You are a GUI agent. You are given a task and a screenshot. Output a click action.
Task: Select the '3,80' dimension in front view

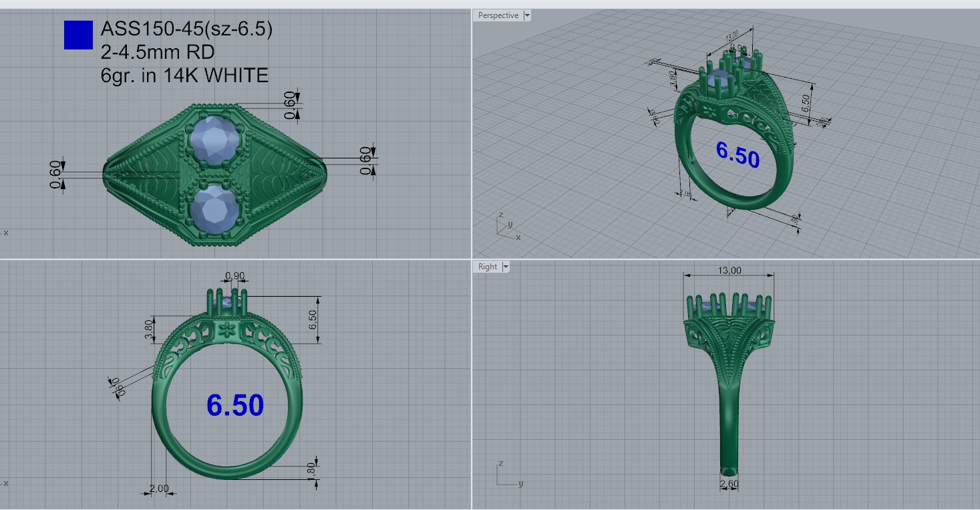click(150, 329)
